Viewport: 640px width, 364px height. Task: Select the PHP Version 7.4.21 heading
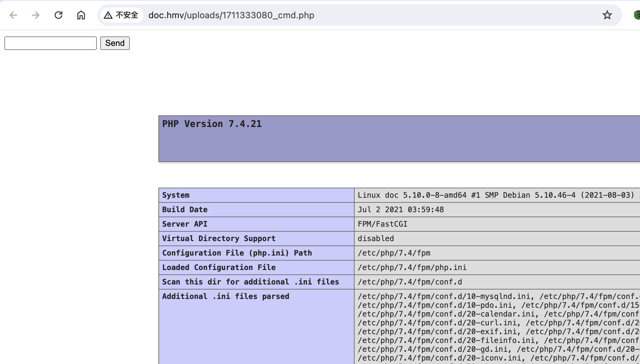click(x=212, y=124)
